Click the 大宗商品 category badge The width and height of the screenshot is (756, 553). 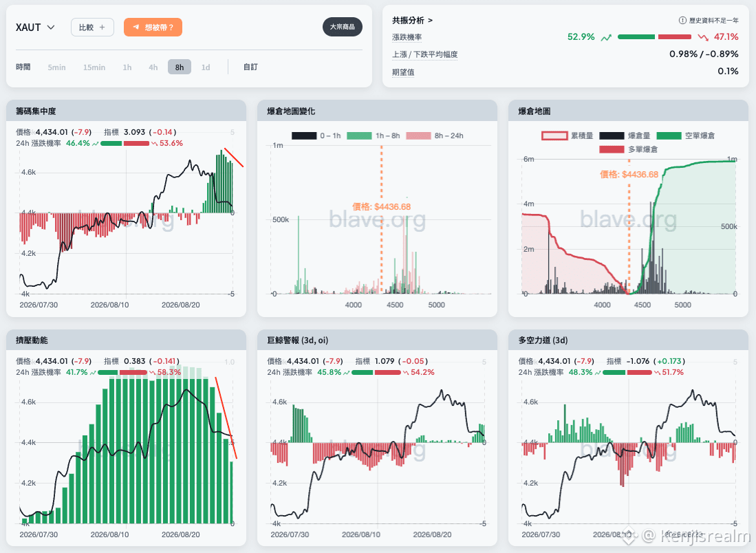click(343, 27)
